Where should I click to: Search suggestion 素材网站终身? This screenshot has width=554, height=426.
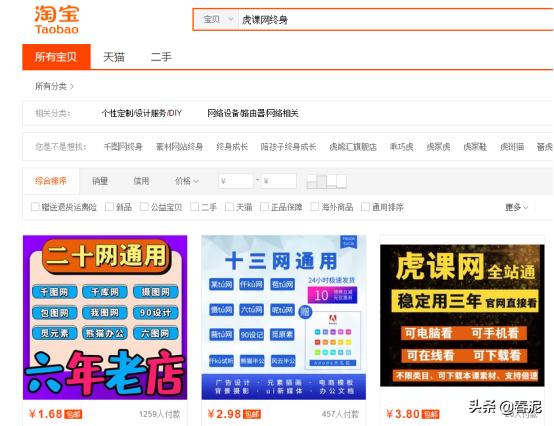[x=179, y=147]
